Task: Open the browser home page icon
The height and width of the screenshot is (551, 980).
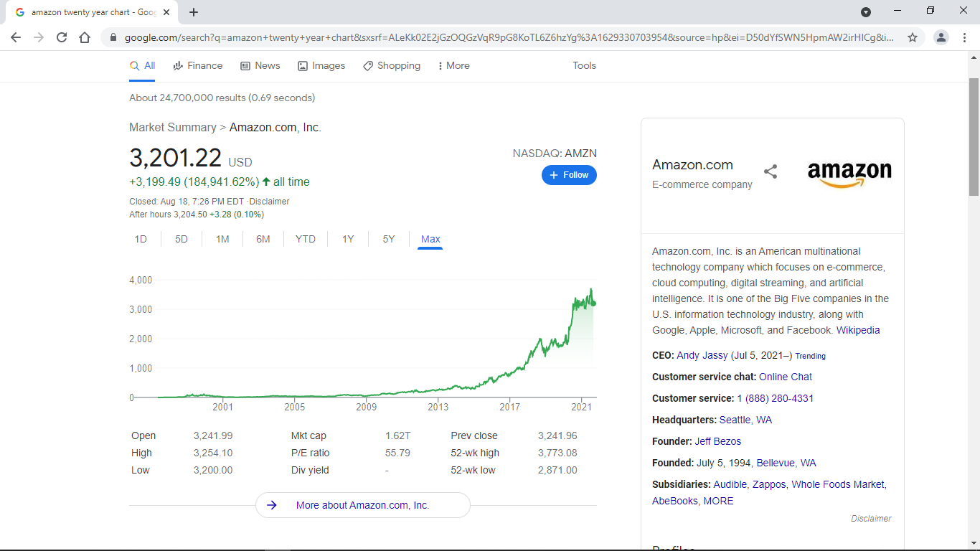Action: 85,37
